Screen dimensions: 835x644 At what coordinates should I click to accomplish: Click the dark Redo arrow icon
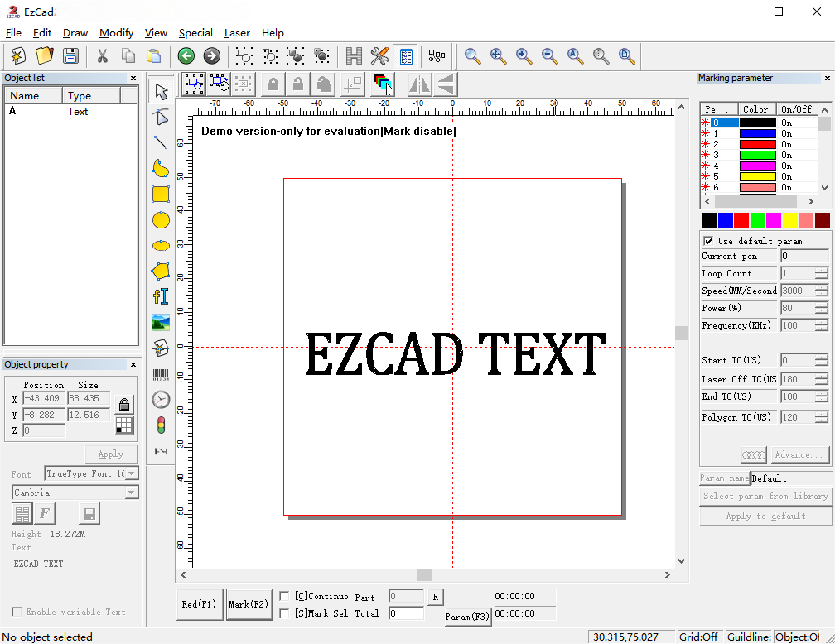click(211, 56)
